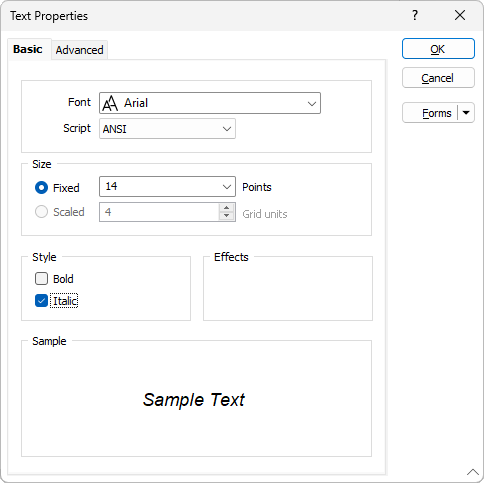Select the Scaled size radio button
Image resolution: width=484 pixels, height=483 pixels.
tap(41, 212)
